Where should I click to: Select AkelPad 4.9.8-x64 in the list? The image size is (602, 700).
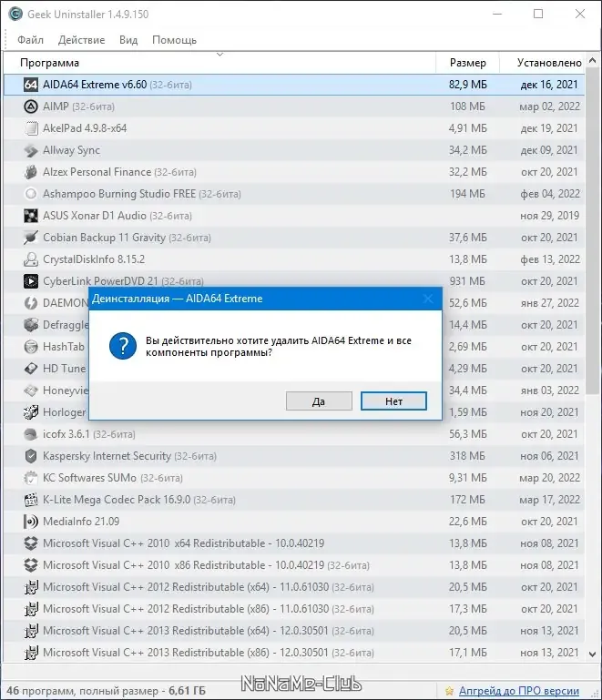coord(85,128)
